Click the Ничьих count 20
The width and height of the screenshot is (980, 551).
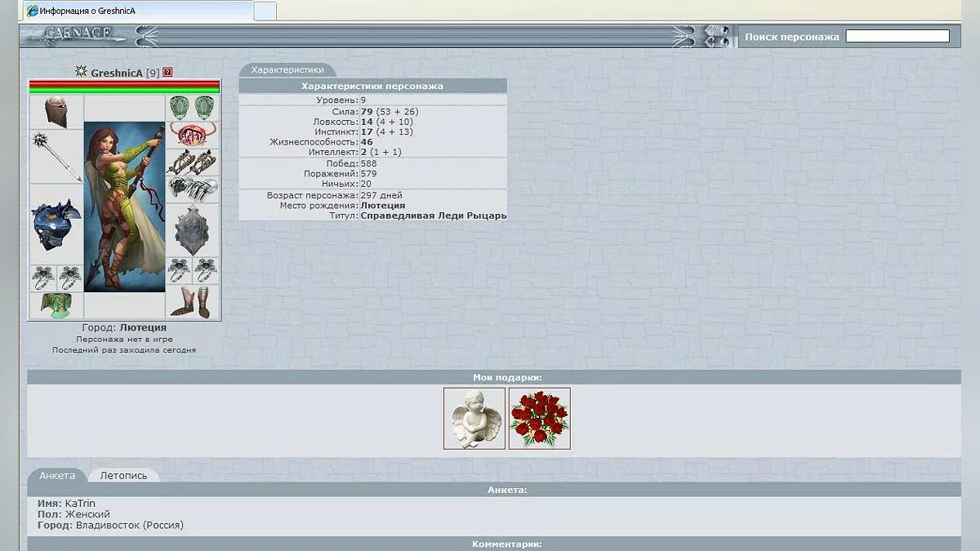(x=366, y=184)
